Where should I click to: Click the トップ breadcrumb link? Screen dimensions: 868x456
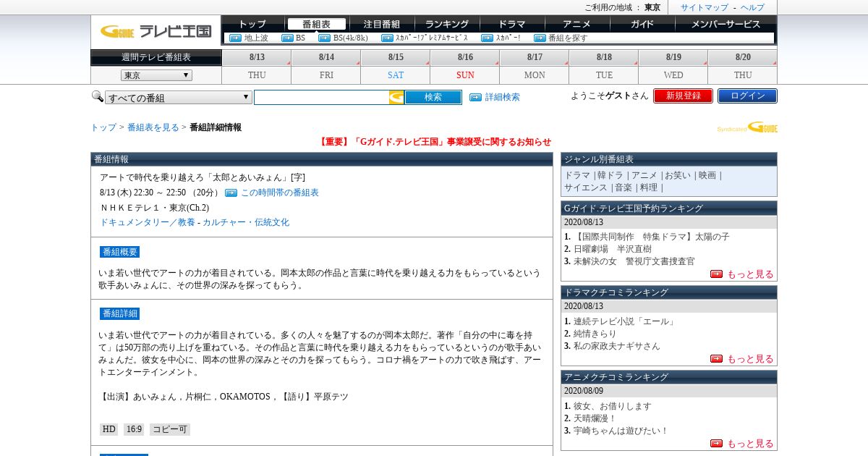[x=103, y=127]
